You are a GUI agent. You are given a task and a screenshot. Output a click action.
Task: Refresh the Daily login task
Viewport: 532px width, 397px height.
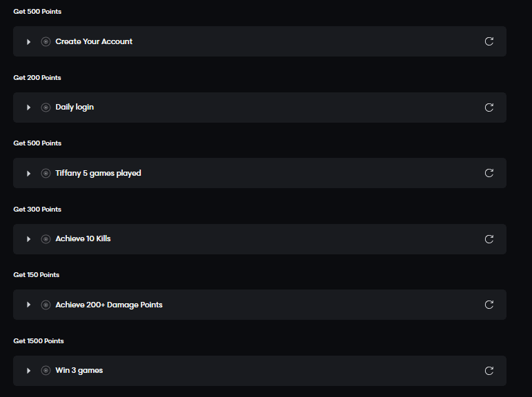tap(489, 108)
